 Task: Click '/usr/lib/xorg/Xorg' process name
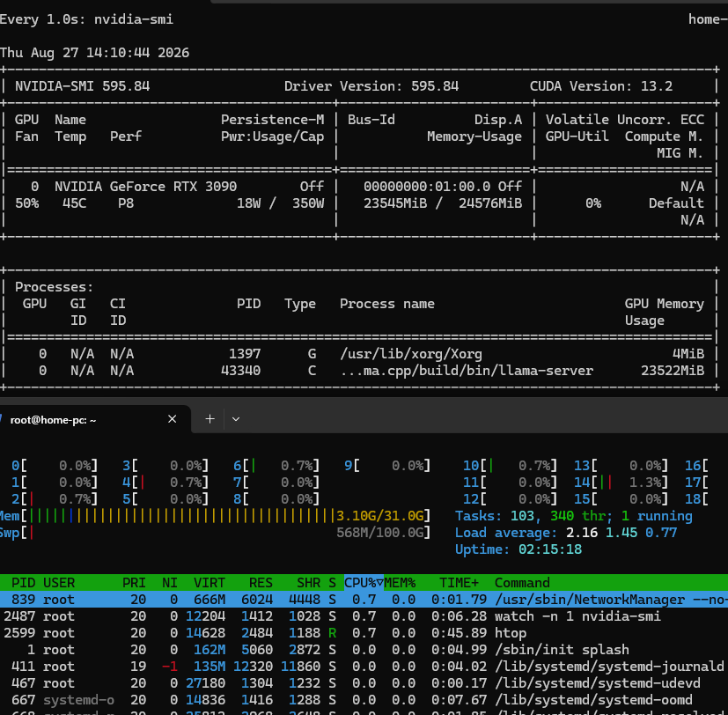(411, 353)
